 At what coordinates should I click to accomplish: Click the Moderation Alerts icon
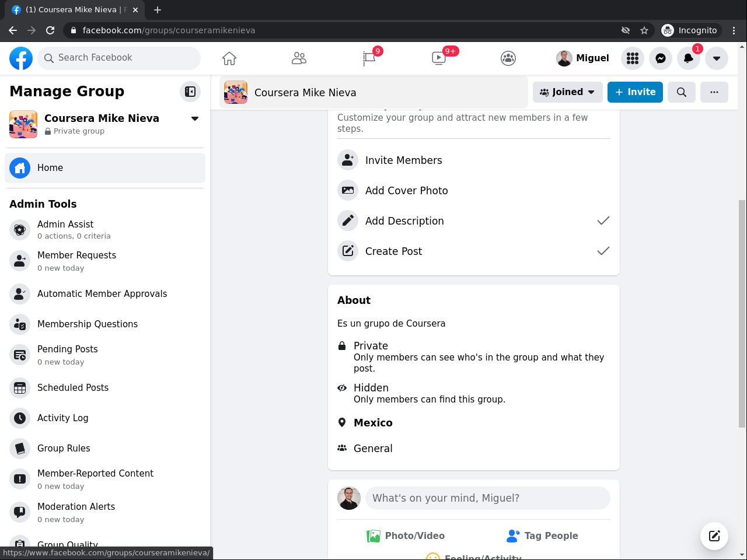click(x=20, y=513)
